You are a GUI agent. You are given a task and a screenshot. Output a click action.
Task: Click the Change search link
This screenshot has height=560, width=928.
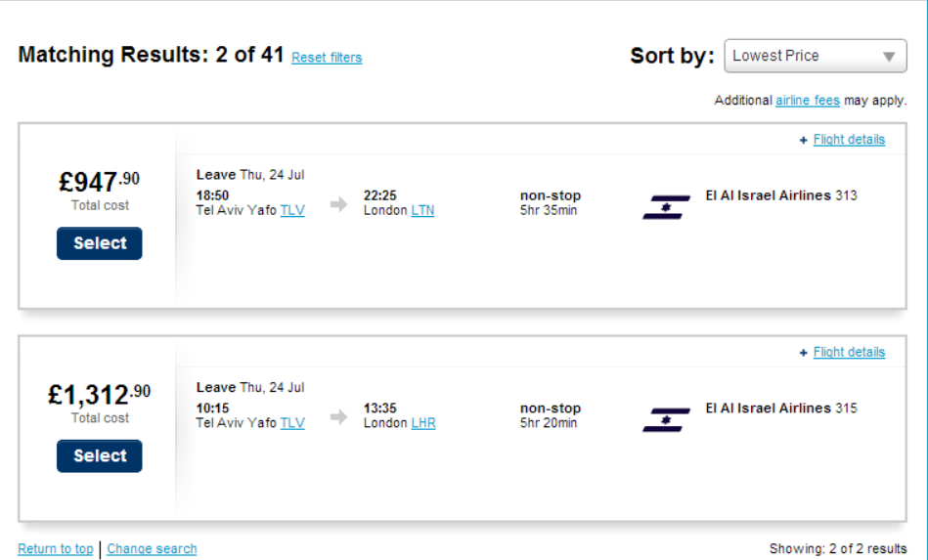click(x=152, y=549)
